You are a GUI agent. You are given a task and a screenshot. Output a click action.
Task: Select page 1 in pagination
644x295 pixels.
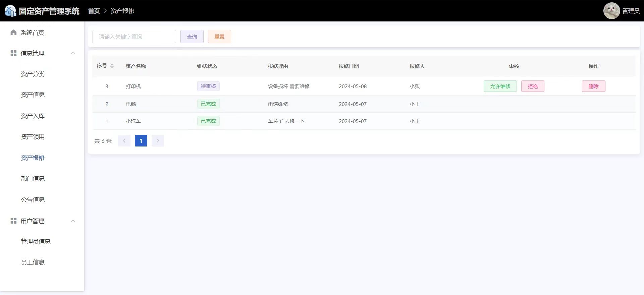tap(141, 141)
